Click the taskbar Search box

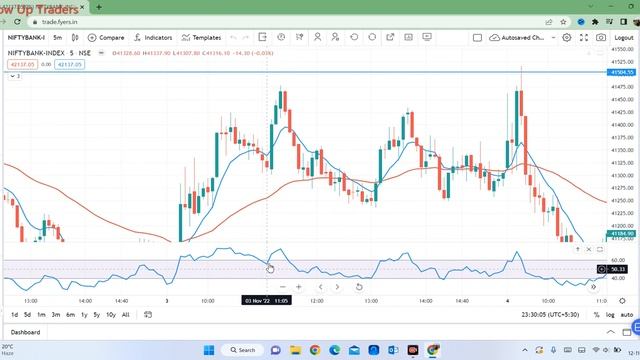242,350
